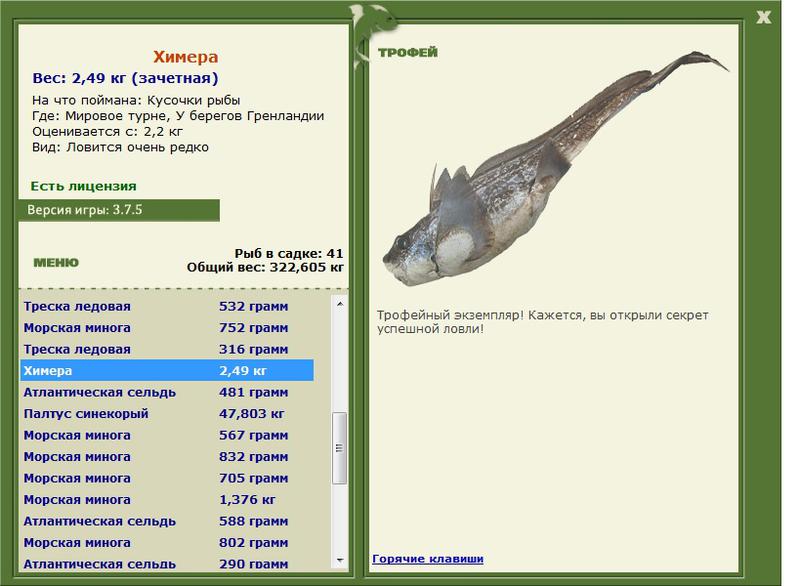
Task: Click the Химера fish image
Action: pos(555,168)
